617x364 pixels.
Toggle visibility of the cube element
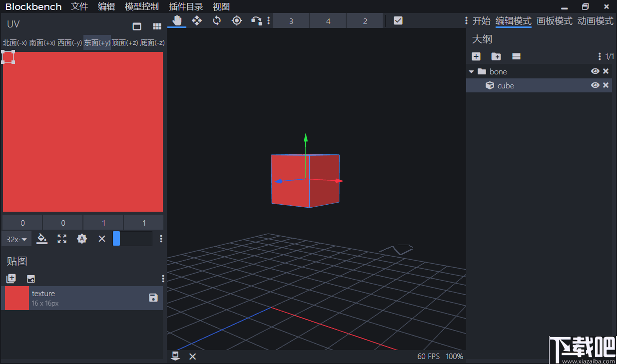(595, 85)
